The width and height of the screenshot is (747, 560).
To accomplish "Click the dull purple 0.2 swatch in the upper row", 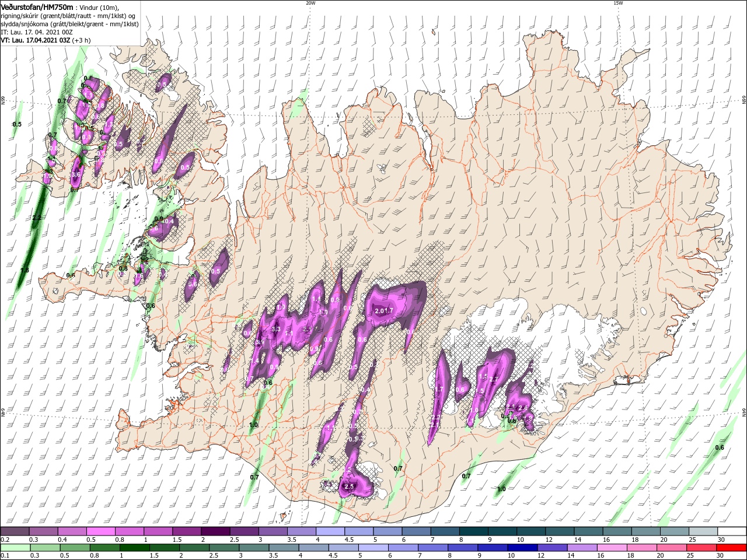I will coord(14,531).
